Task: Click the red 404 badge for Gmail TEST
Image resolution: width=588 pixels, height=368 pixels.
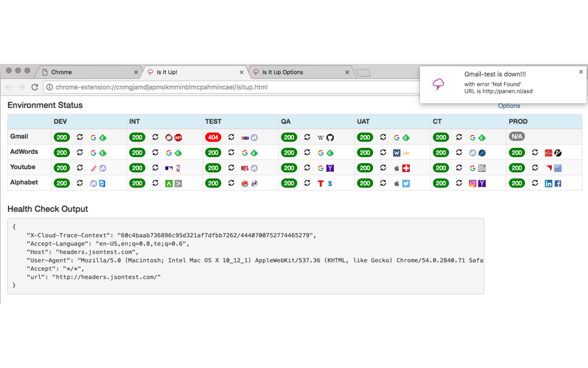Action: coord(213,137)
